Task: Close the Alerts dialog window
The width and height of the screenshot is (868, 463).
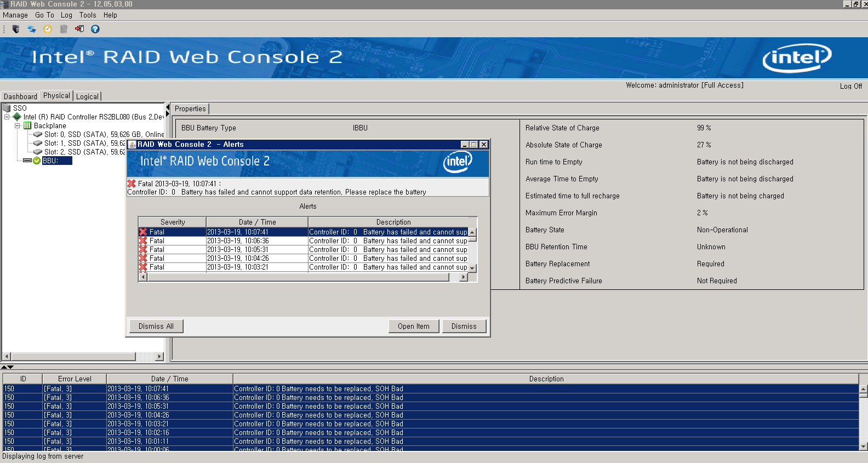Action: (x=483, y=145)
